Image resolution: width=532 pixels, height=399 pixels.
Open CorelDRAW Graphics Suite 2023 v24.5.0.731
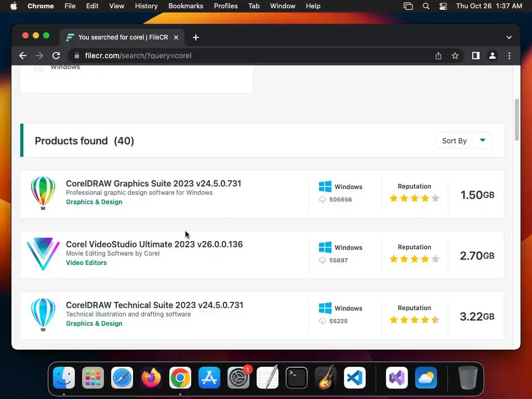pyautogui.click(x=153, y=183)
